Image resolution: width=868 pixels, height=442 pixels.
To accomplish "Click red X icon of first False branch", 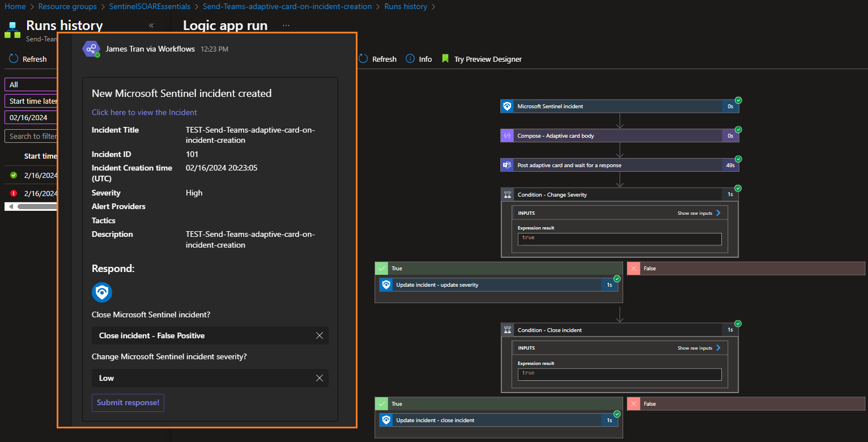I will pos(633,268).
